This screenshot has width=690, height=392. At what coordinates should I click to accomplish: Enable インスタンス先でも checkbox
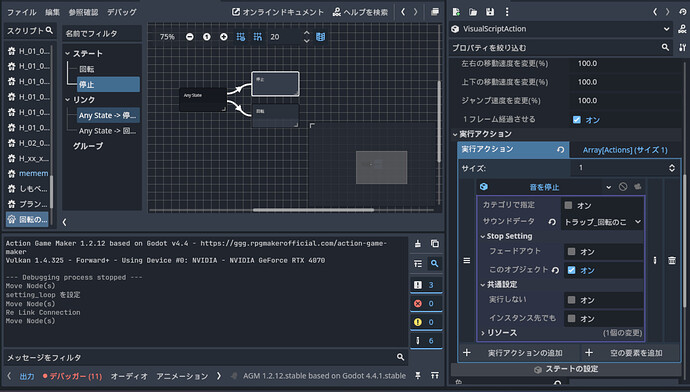(571, 318)
